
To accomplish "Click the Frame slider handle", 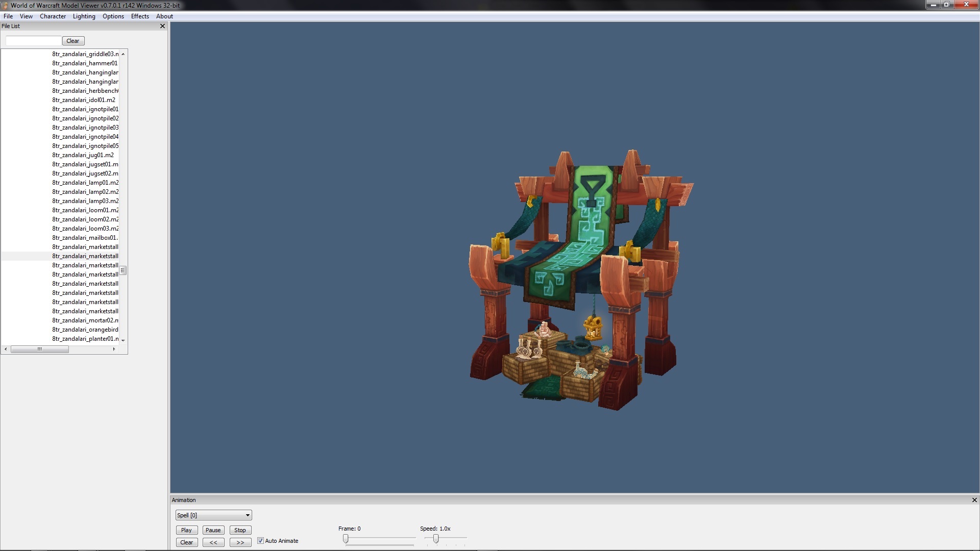I will [x=346, y=539].
